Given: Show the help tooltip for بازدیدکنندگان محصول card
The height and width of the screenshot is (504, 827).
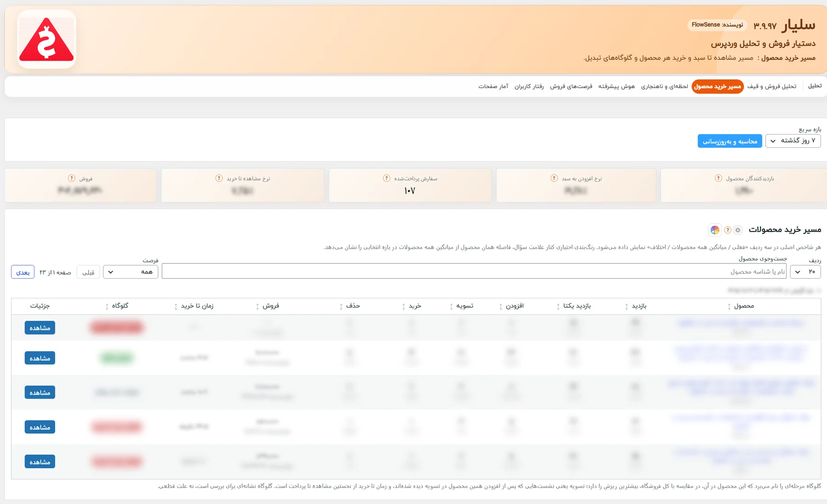Looking at the screenshot, I should pyautogui.click(x=719, y=178).
